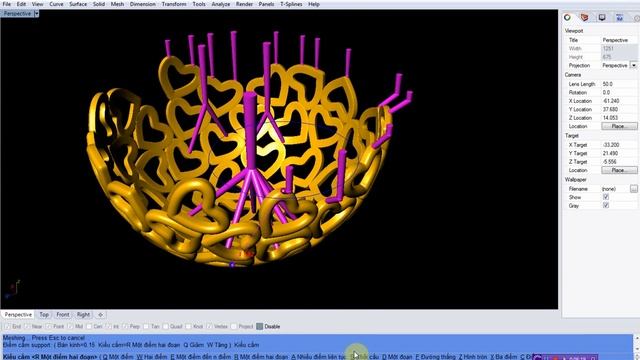Image resolution: width=640 pixels, height=360 pixels.
Task: Click the world axes icon in viewport
Action: click(x=12, y=289)
